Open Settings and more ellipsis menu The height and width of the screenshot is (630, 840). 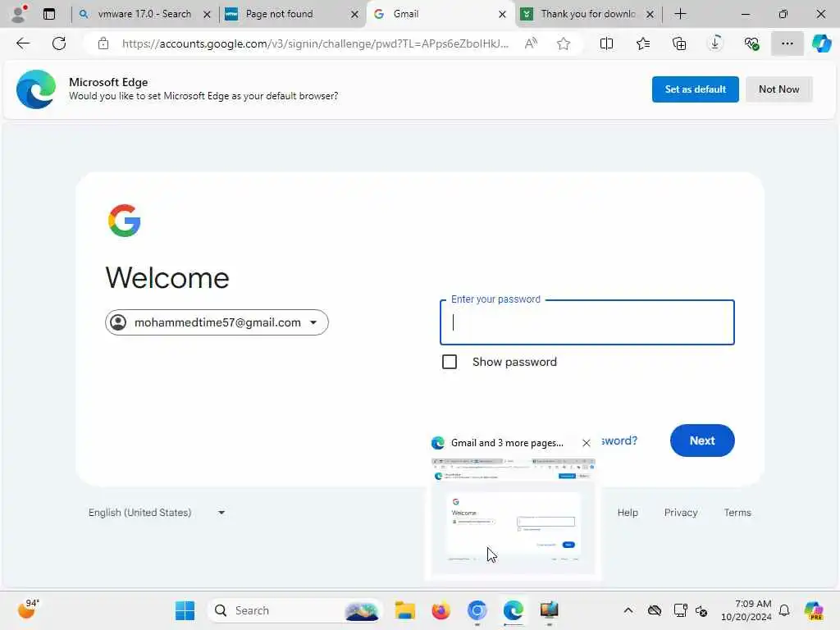tap(787, 43)
